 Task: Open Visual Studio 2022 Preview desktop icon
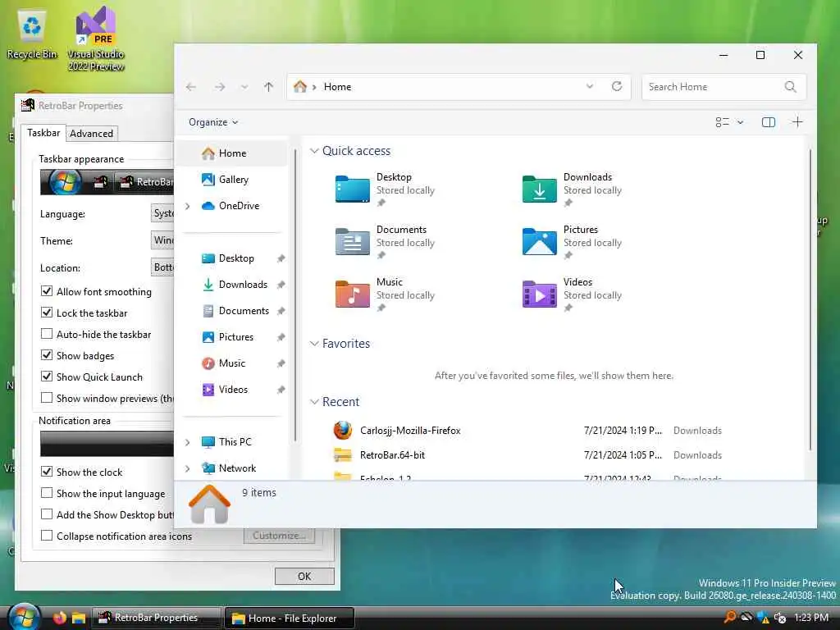pos(96,39)
